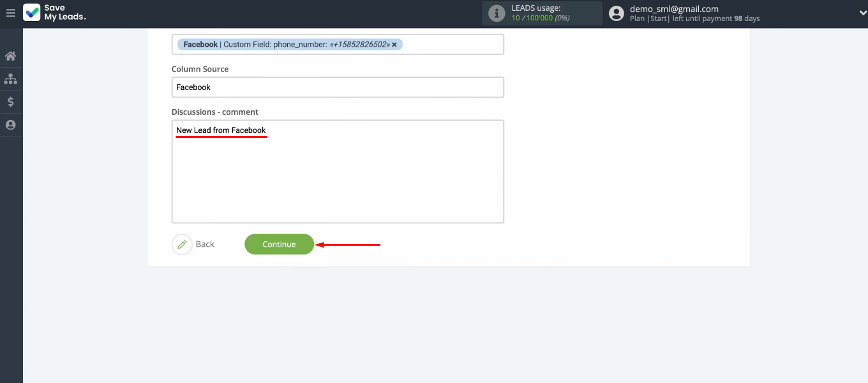
Task: Open connections sitemap icon in sidebar
Action: tap(10, 79)
